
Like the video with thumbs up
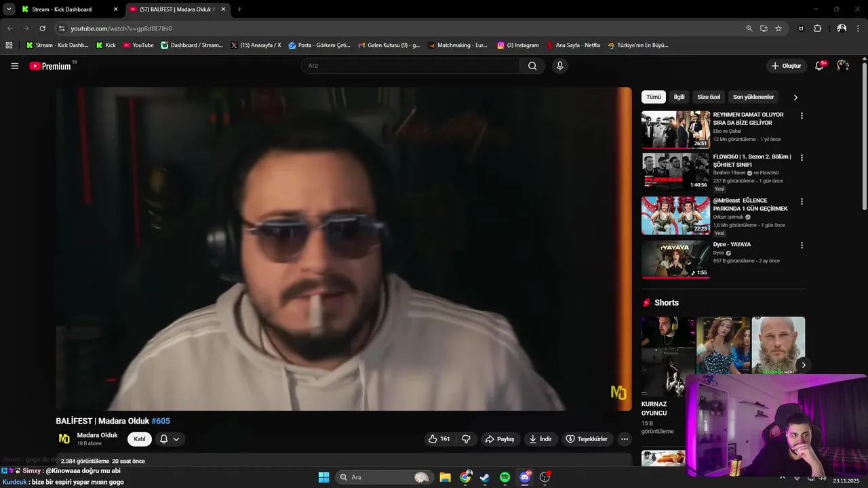pyautogui.click(x=439, y=439)
